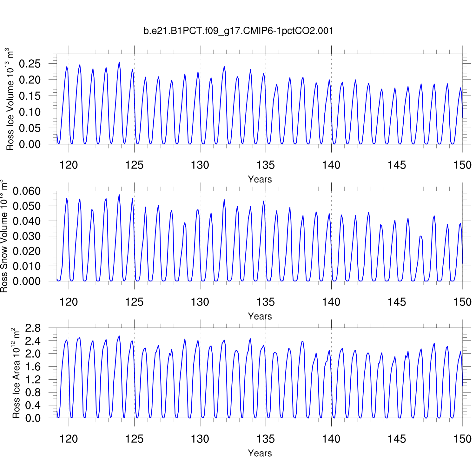The width and height of the screenshot is (476, 476).
Task: Click year 120 on the top plot's x-axis
Action: pyautogui.click(x=69, y=165)
